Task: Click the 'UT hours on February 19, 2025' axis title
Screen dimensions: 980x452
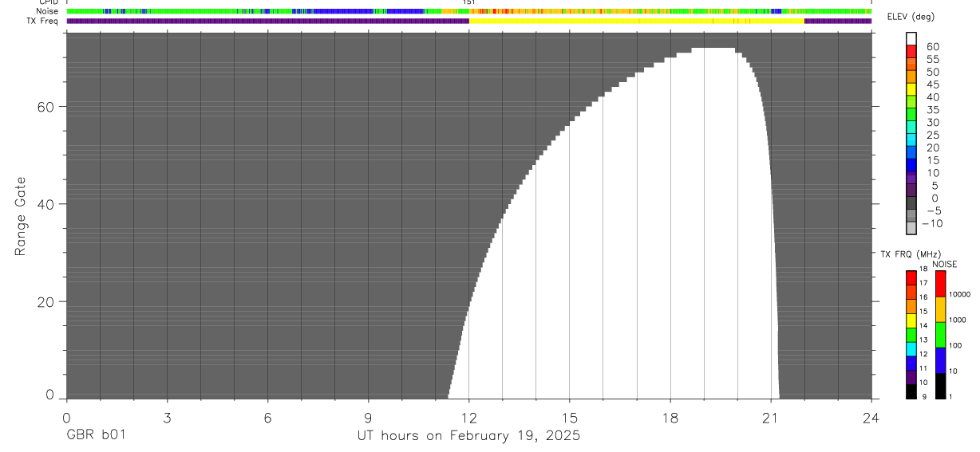Action: (x=468, y=435)
